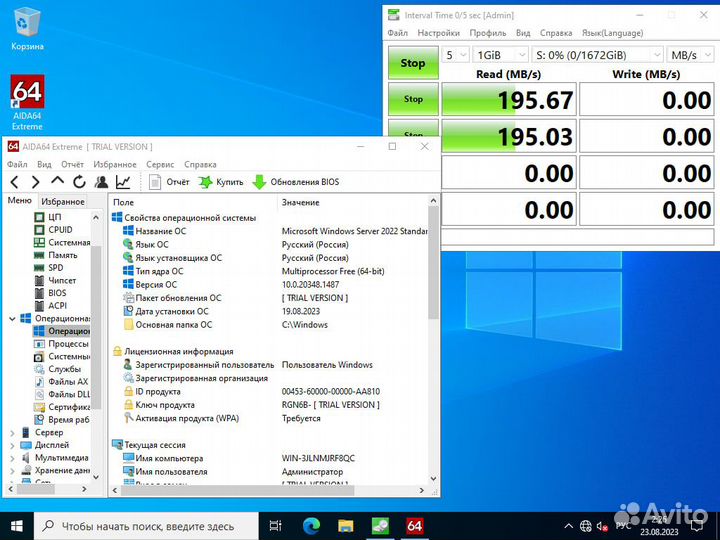Open Файл menu in AIDA64

(17, 164)
